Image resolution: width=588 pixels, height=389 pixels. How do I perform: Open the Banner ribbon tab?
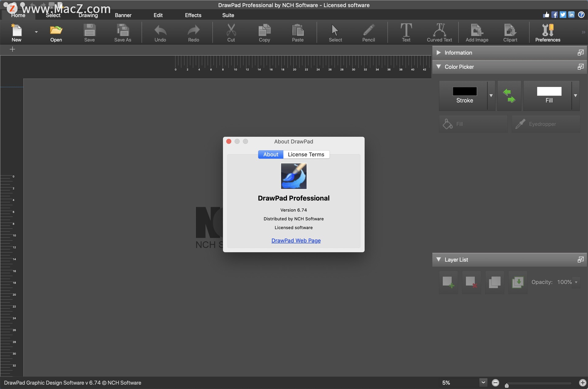click(x=123, y=15)
